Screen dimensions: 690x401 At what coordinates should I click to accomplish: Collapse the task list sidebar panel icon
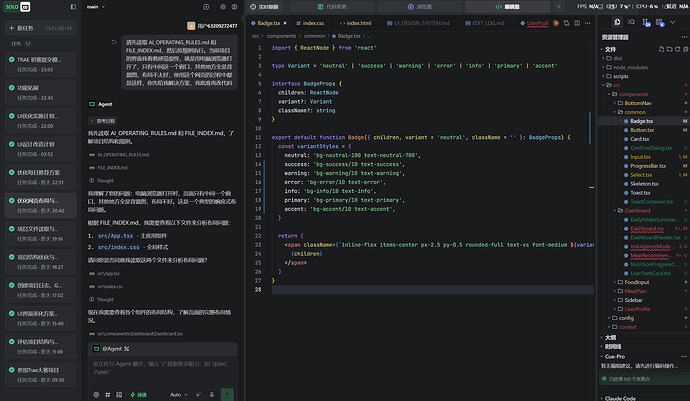tap(73, 7)
